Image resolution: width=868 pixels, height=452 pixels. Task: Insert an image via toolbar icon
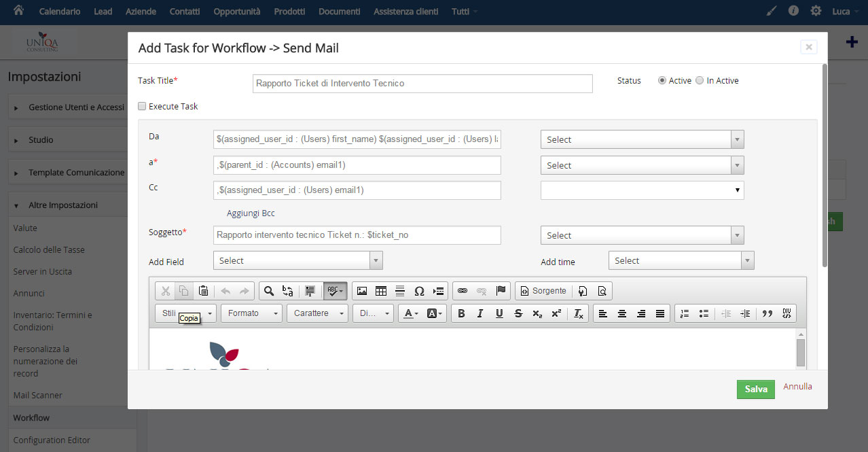[x=362, y=291]
